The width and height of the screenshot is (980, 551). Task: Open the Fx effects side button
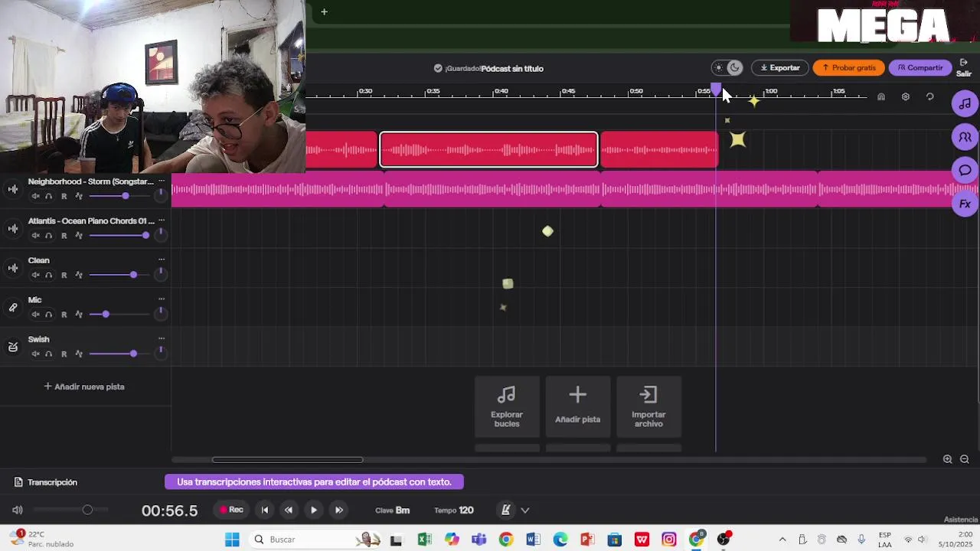coord(965,204)
